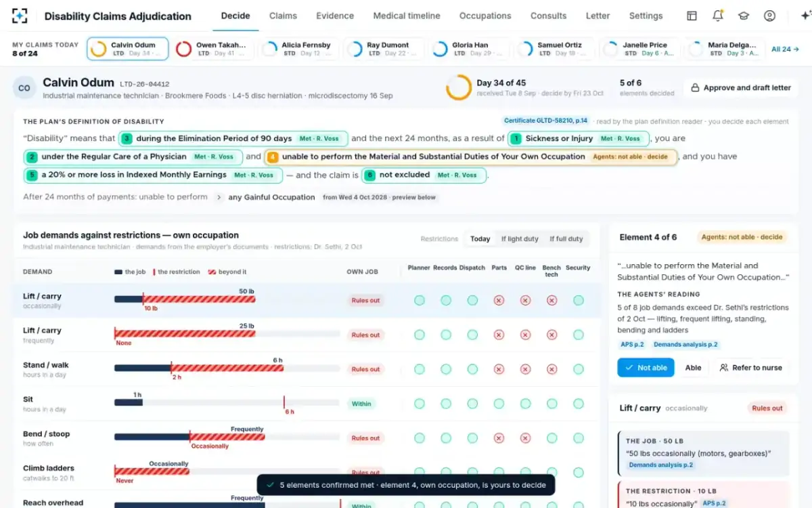Switch restrictions to If light duty

(520, 239)
